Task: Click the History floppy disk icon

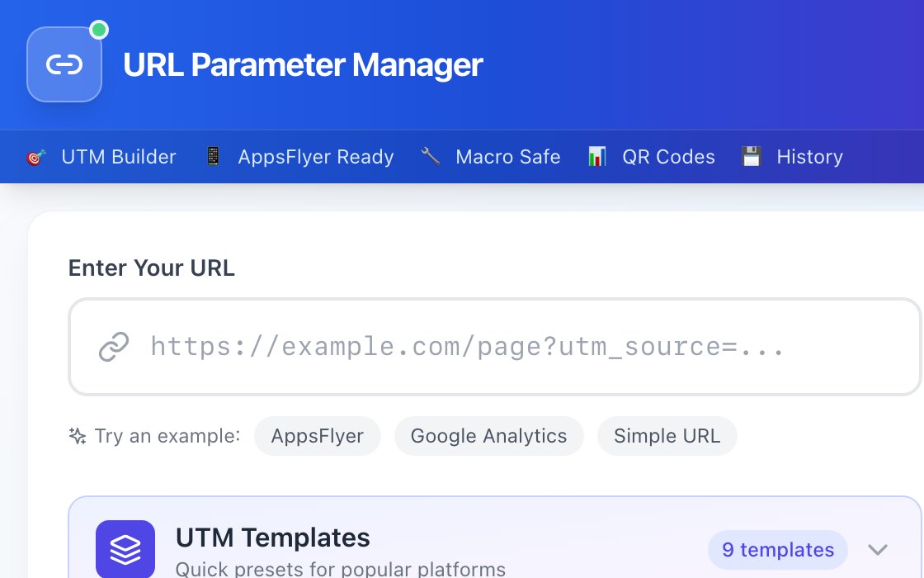Action: (752, 157)
